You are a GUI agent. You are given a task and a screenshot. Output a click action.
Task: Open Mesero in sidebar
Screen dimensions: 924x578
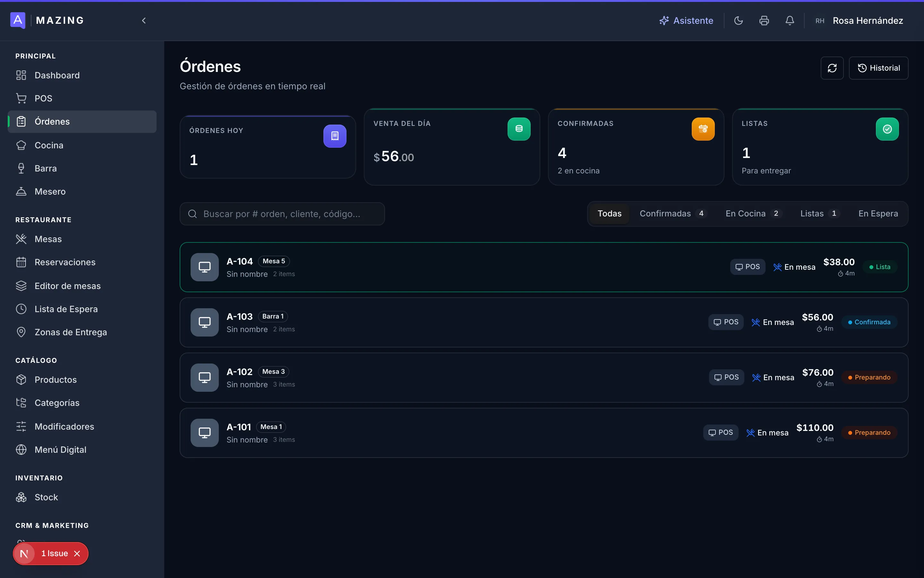pos(82,191)
